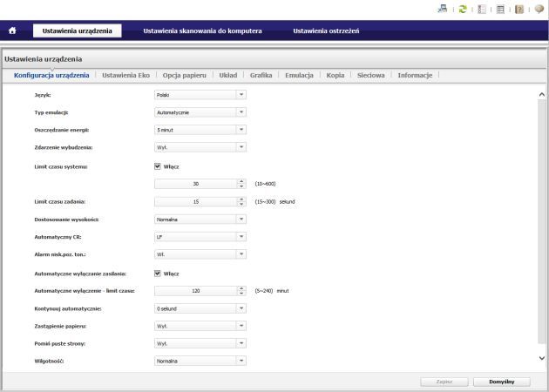Decrease auto power-off time limit with down arrow
Screen dimensions: 549x392
tap(241, 294)
